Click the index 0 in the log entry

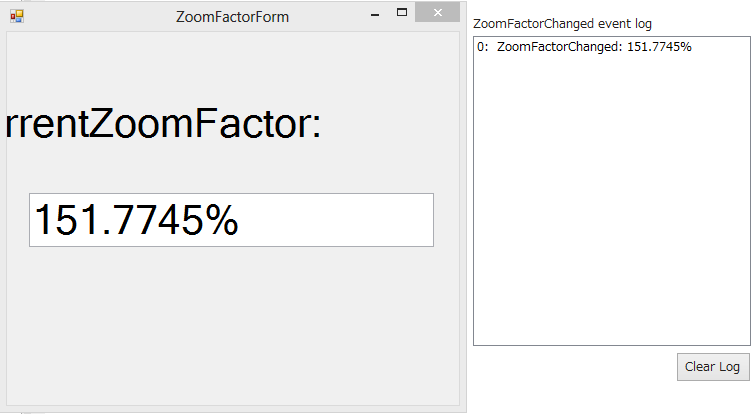[x=481, y=47]
